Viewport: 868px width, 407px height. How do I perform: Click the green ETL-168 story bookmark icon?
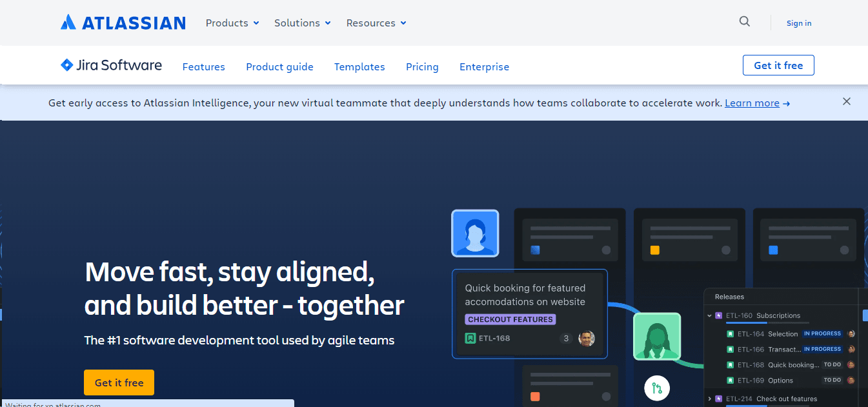click(x=470, y=338)
